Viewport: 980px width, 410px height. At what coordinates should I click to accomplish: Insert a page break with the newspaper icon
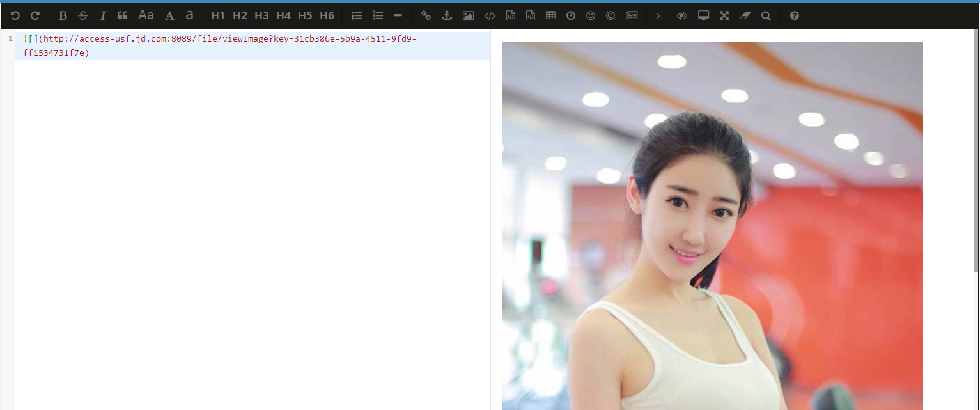tap(632, 15)
